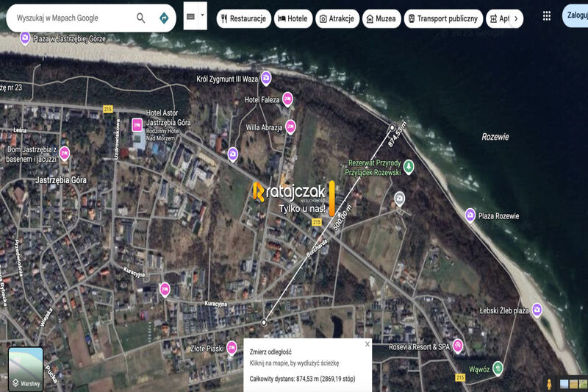
Task: Click the Zaloguj sign-in button
Action: tap(576, 15)
